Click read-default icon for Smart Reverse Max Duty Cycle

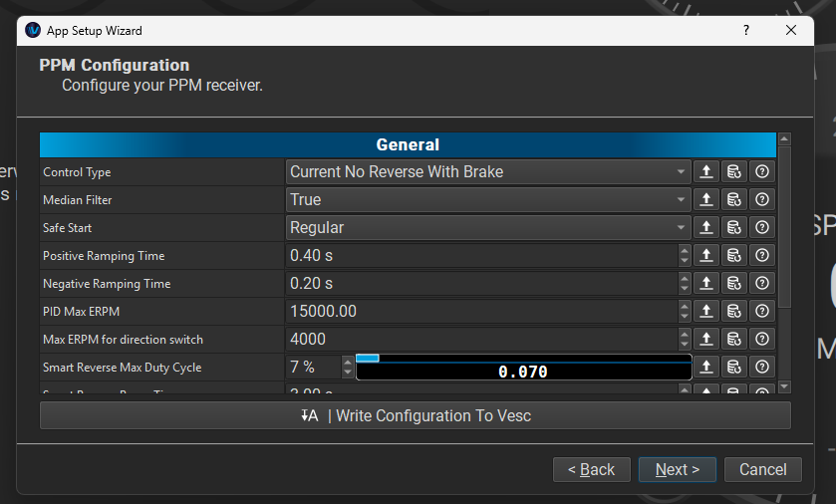tap(733, 367)
